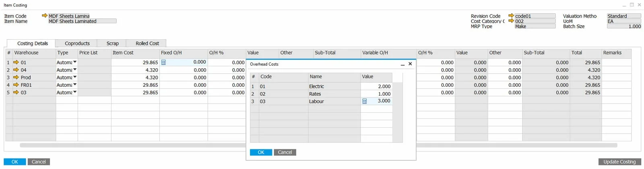
Task: Expand Type dropdown for warehouse 03
Action: [x=75, y=92]
